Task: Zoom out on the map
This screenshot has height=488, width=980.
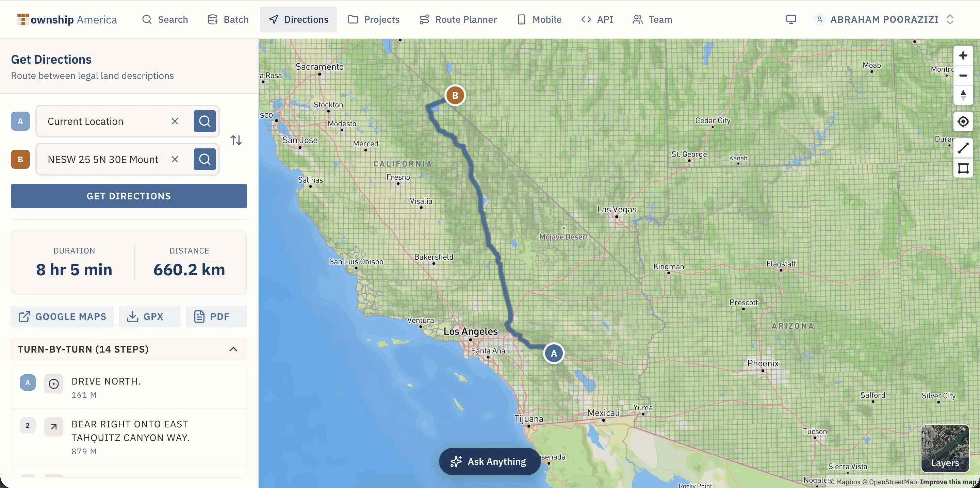Action: (x=963, y=75)
